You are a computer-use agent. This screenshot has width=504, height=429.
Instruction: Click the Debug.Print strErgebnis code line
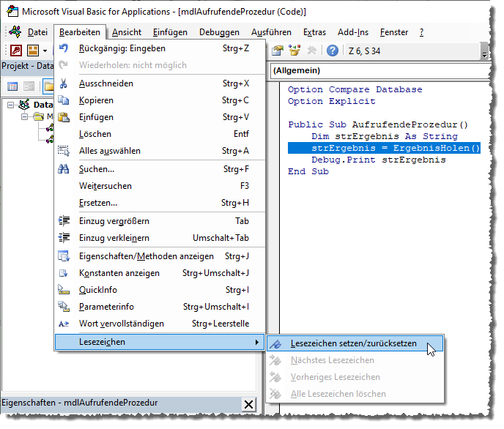coord(378,160)
